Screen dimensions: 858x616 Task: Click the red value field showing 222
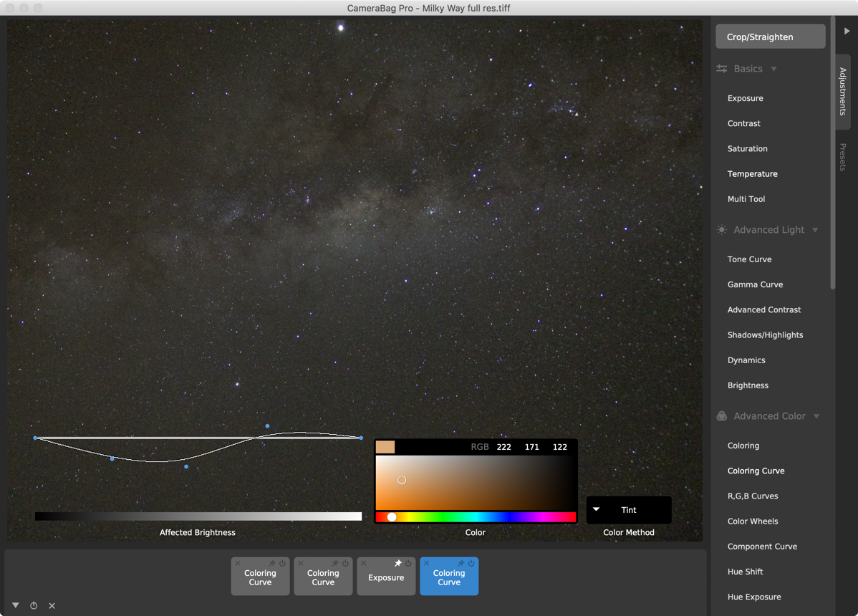tap(503, 447)
